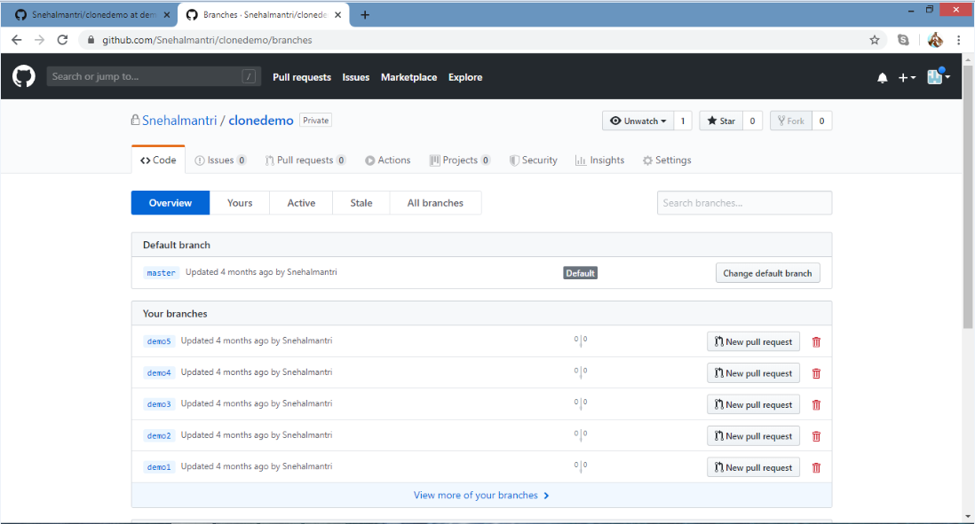Open a new browser tab

[x=365, y=15]
